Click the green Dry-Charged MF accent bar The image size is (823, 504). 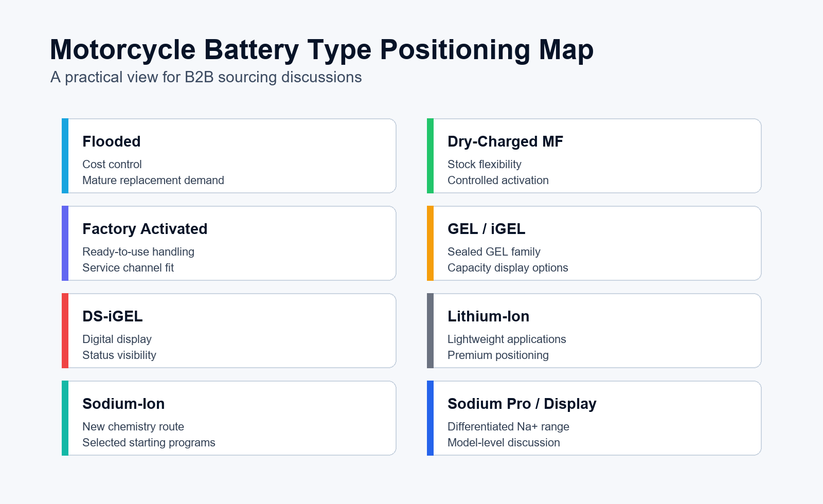coord(430,156)
